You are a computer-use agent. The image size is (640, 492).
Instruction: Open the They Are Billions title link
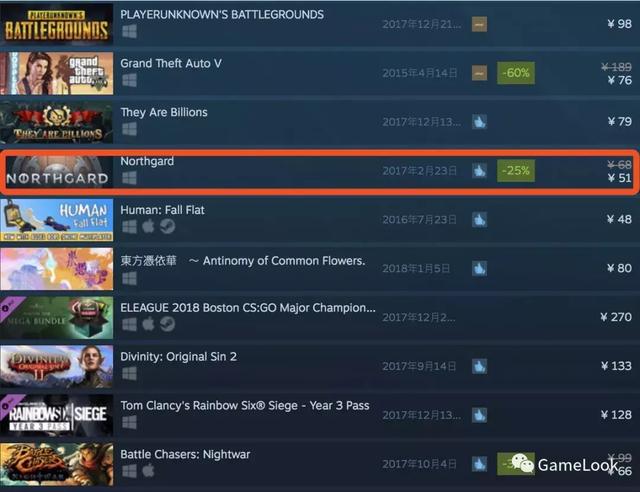(x=164, y=112)
